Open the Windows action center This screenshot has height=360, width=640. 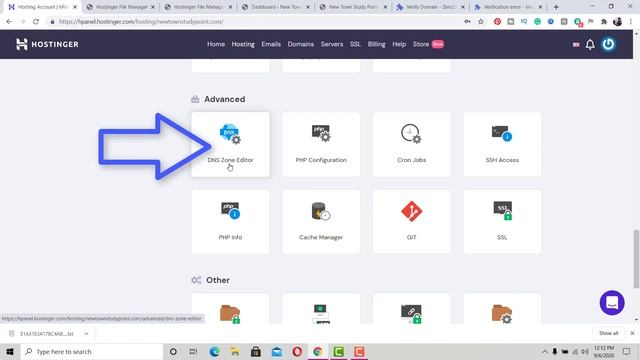coord(627,351)
